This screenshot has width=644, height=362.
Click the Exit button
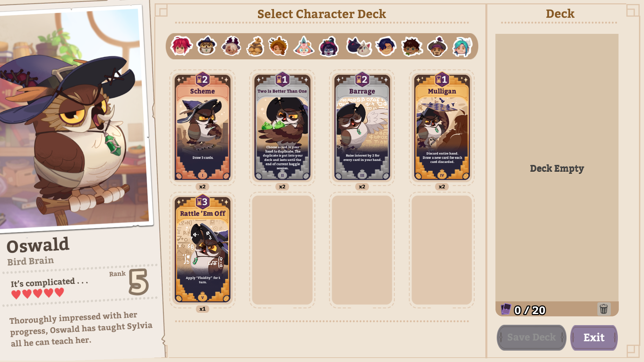point(594,338)
